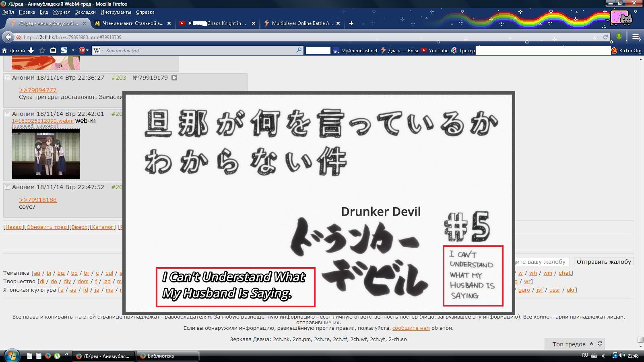The height and width of the screenshot is (362, 644).
Task: Open the Wikipedia search engine dropdown
Action: pyautogui.click(x=102, y=50)
